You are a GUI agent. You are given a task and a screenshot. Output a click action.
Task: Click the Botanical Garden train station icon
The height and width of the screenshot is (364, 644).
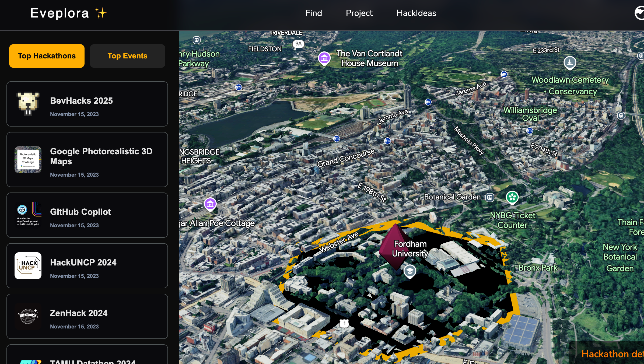[489, 197]
